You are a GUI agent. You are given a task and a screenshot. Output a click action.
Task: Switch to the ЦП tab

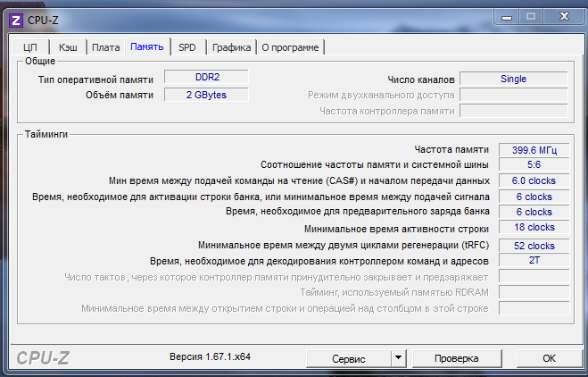[x=30, y=47]
